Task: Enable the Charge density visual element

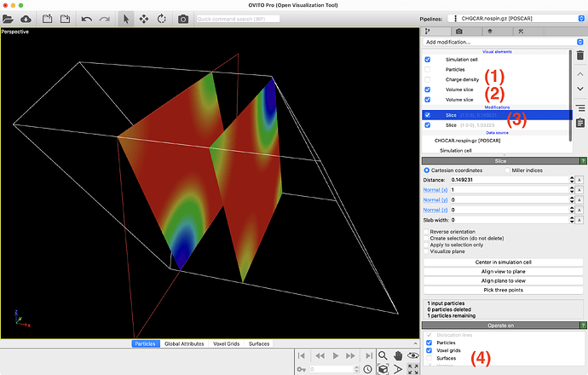Action: point(428,79)
